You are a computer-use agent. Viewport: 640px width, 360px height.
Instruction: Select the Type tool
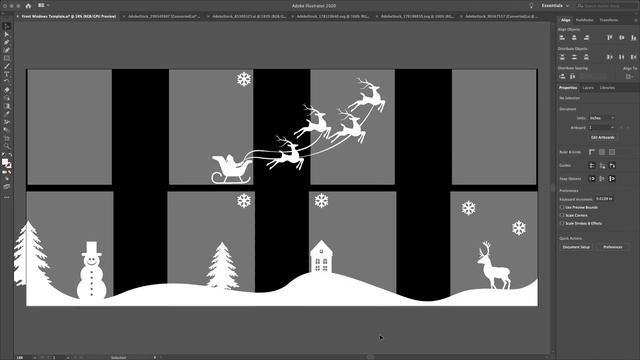[x=7, y=74]
